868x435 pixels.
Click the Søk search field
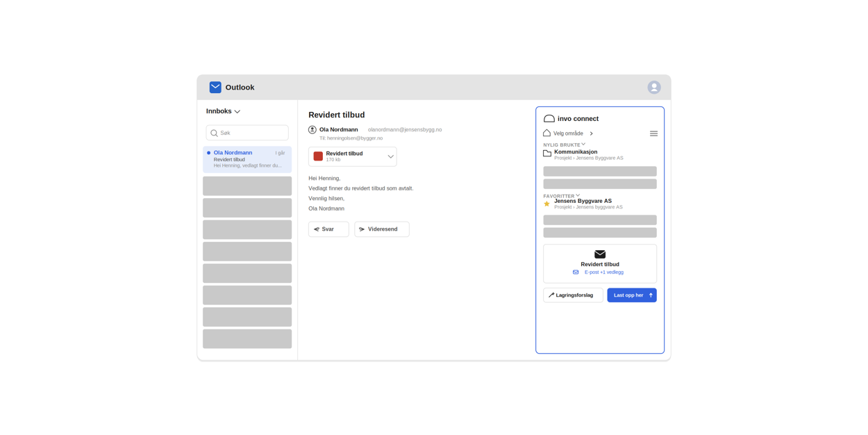[x=247, y=133]
